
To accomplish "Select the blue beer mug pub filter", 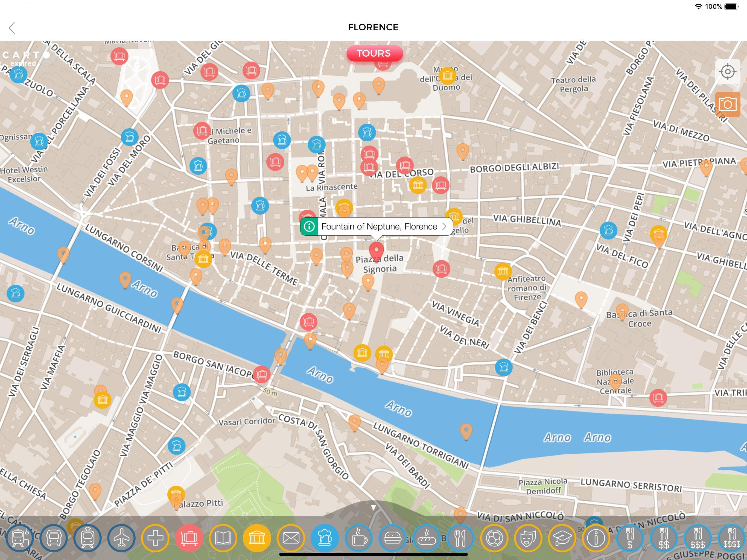I will (x=325, y=538).
